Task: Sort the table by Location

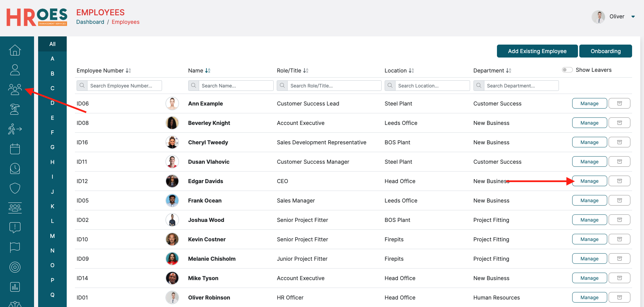Action: click(x=411, y=70)
